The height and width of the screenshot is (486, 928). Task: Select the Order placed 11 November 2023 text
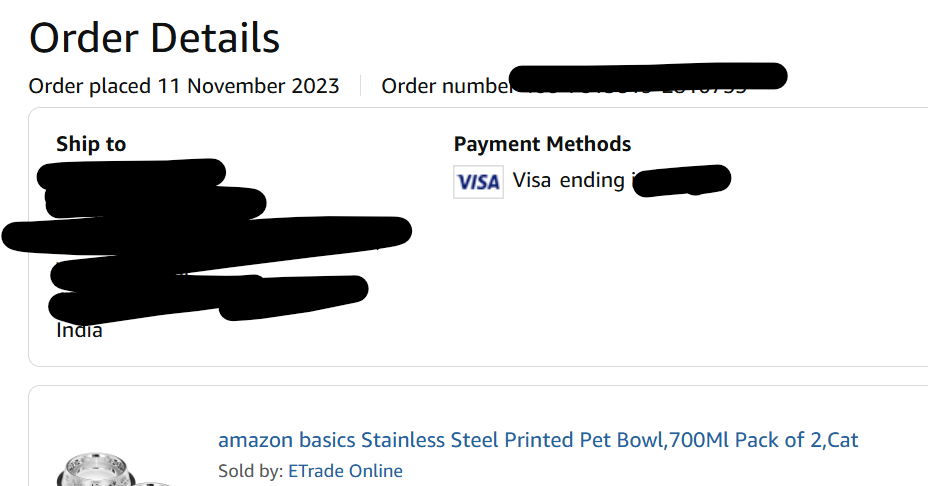184,86
